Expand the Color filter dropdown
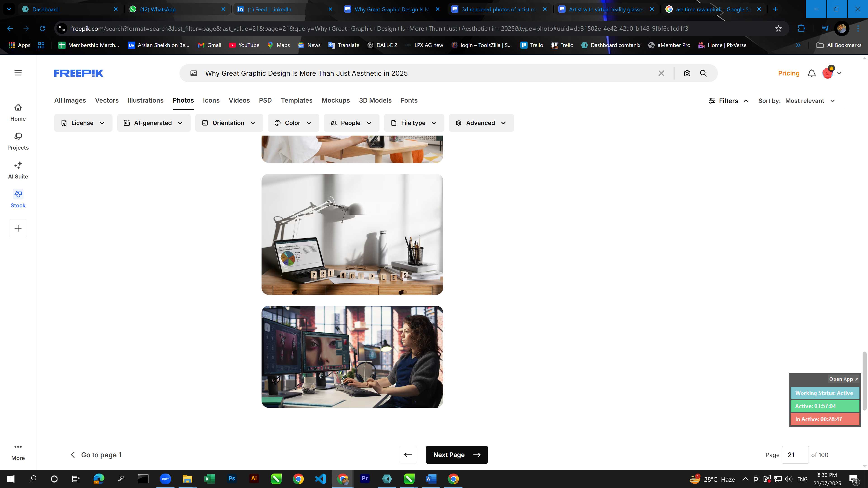The width and height of the screenshot is (868, 488). (293, 123)
